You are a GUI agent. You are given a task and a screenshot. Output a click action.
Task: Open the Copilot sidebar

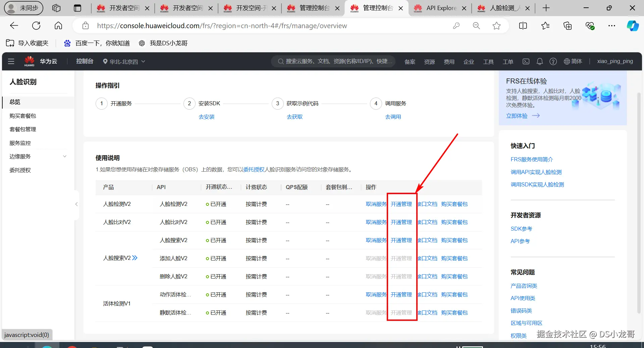coord(633,26)
